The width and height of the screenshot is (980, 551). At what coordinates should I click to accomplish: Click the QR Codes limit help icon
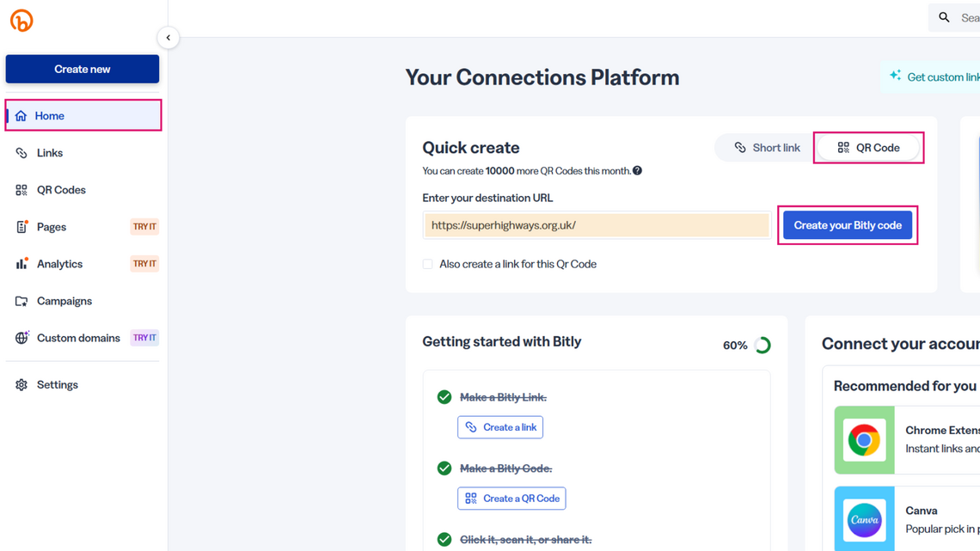coord(637,171)
